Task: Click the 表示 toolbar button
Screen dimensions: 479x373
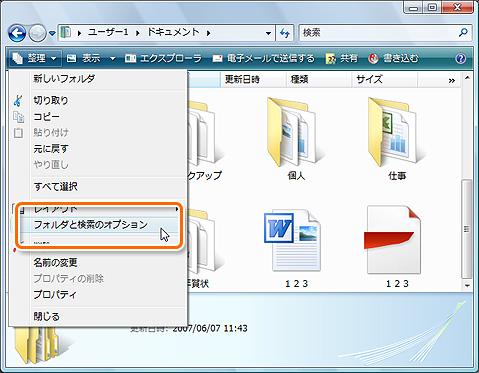Action: click(83, 59)
